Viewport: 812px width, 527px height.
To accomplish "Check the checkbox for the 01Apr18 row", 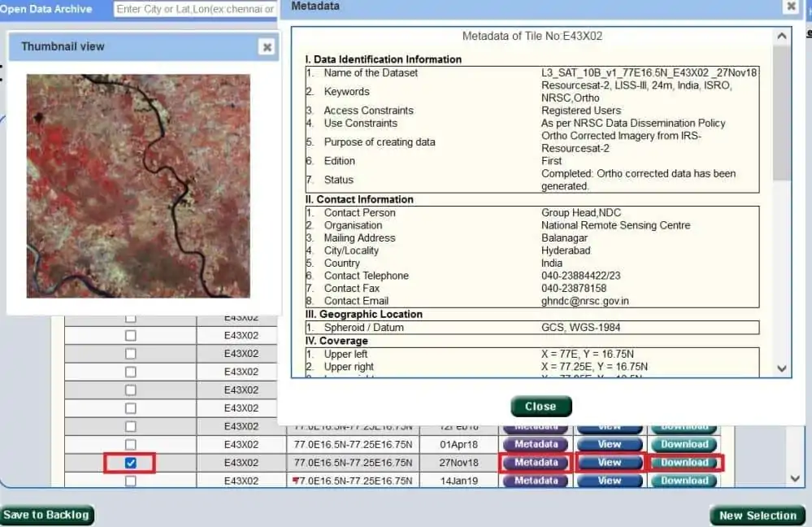I will [131, 444].
